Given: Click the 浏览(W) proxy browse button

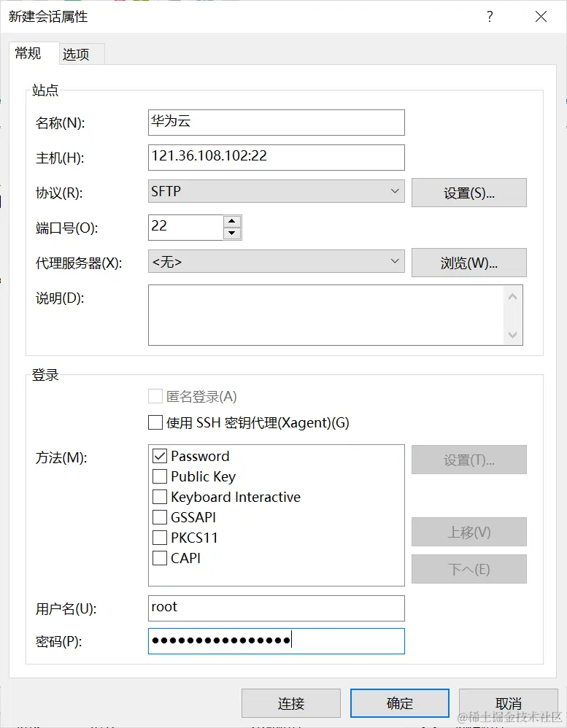Looking at the screenshot, I should click(469, 262).
